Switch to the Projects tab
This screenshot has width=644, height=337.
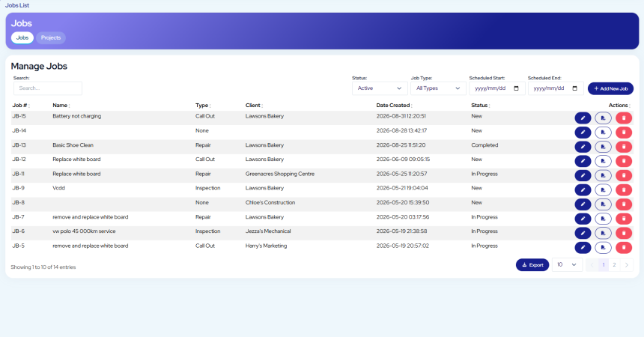pyautogui.click(x=51, y=37)
